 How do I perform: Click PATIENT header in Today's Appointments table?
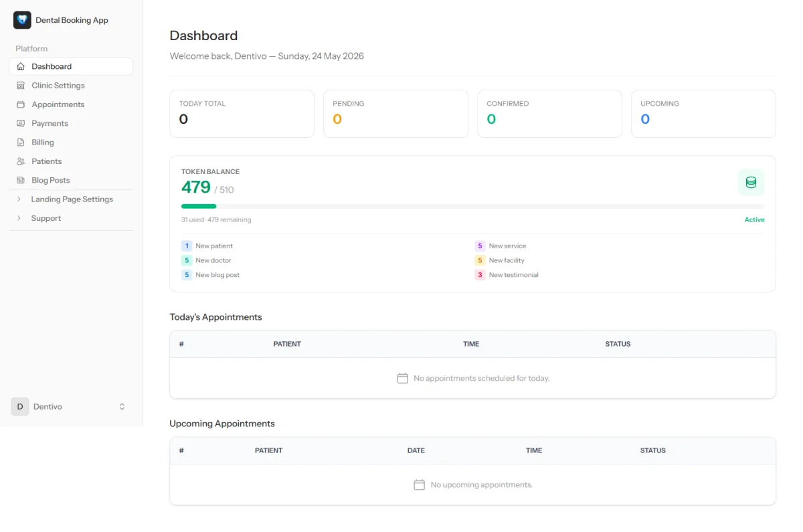tap(287, 344)
